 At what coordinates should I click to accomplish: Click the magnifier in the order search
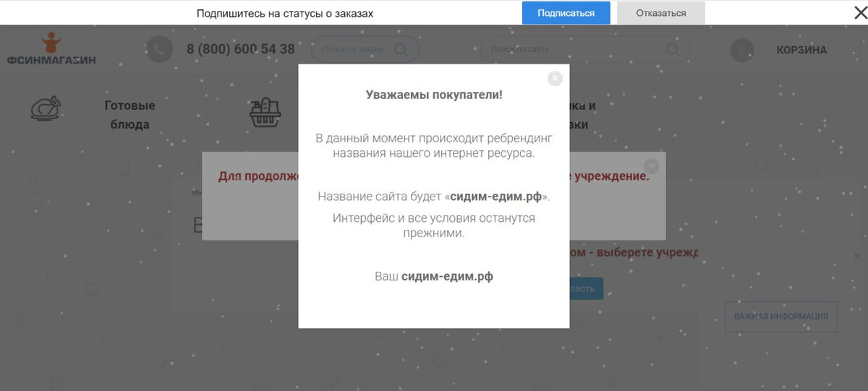coord(401,49)
